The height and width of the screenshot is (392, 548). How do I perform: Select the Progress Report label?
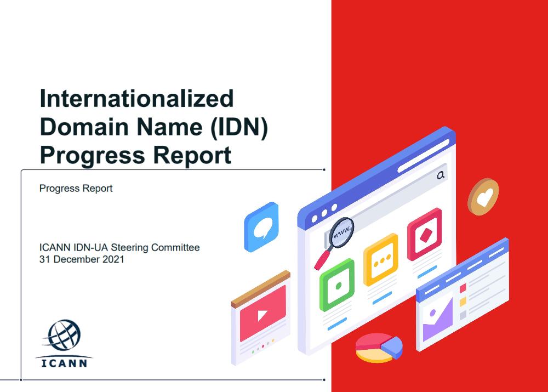point(75,189)
